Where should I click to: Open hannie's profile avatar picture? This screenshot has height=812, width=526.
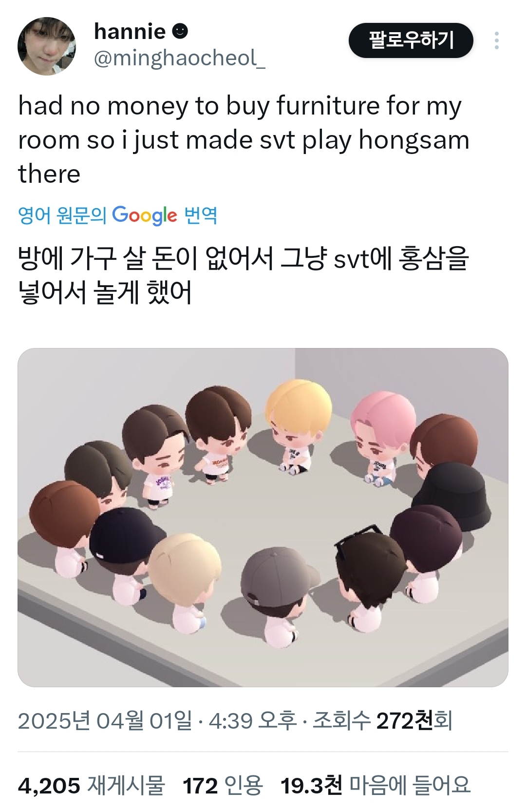pyautogui.click(x=47, y=46)
